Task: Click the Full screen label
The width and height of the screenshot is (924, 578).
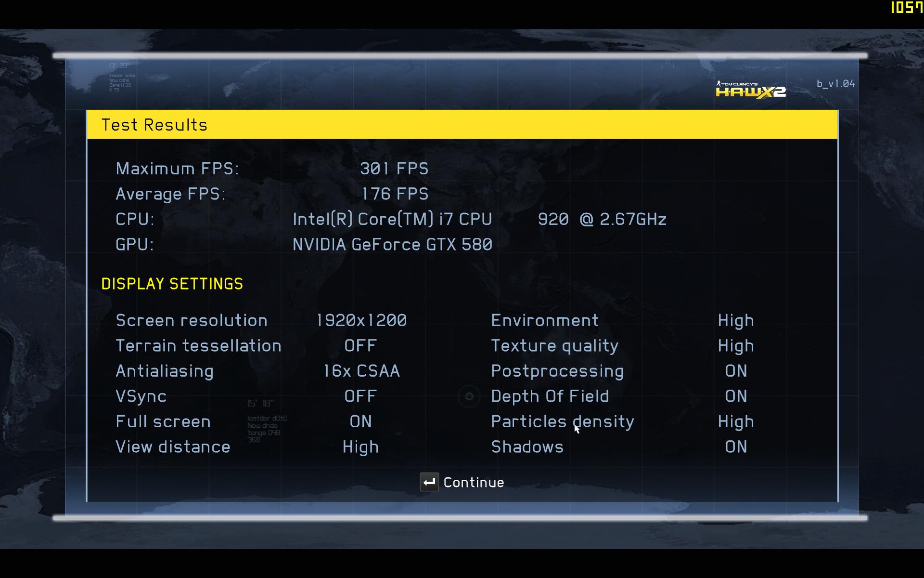Action: pyautogui.click(x=163, y=421)
